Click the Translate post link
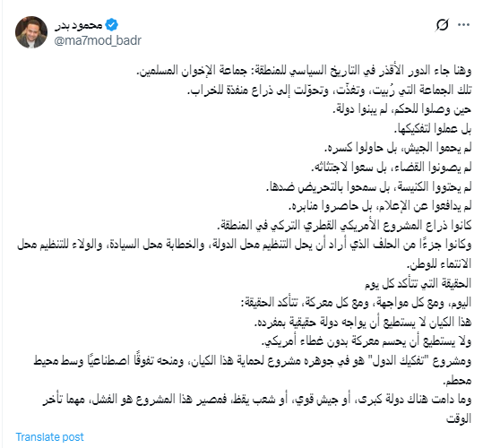 click(49, 436)
